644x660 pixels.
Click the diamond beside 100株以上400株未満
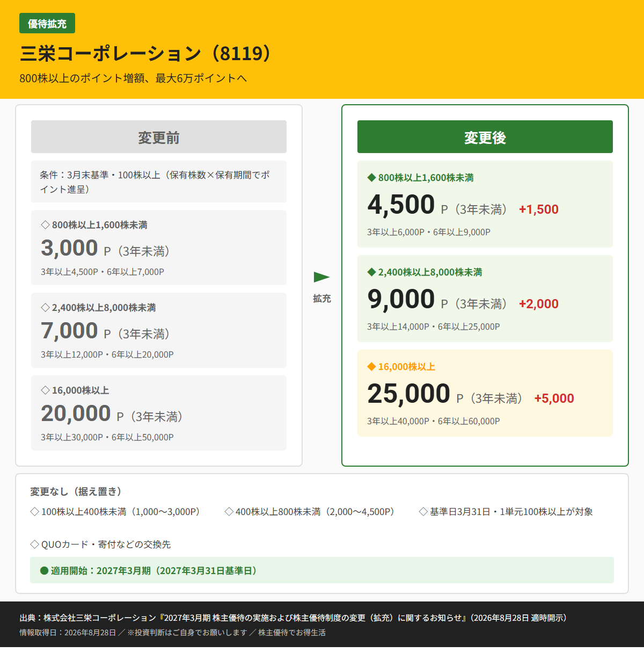(34, 512)
